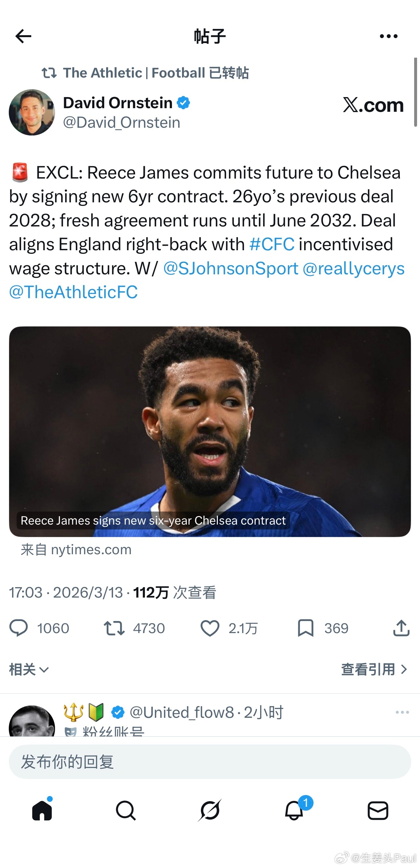The width and height of the screenshot is (420, 868).
Task: Tap David Ornstein's profile avatar
Action: 32,112
